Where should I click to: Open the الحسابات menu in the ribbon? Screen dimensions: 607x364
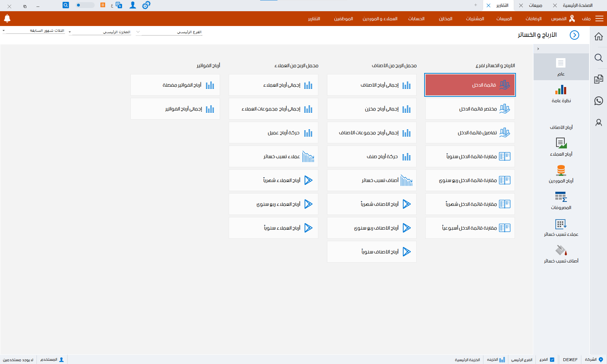pyautogui.click(x=416, y=19)
